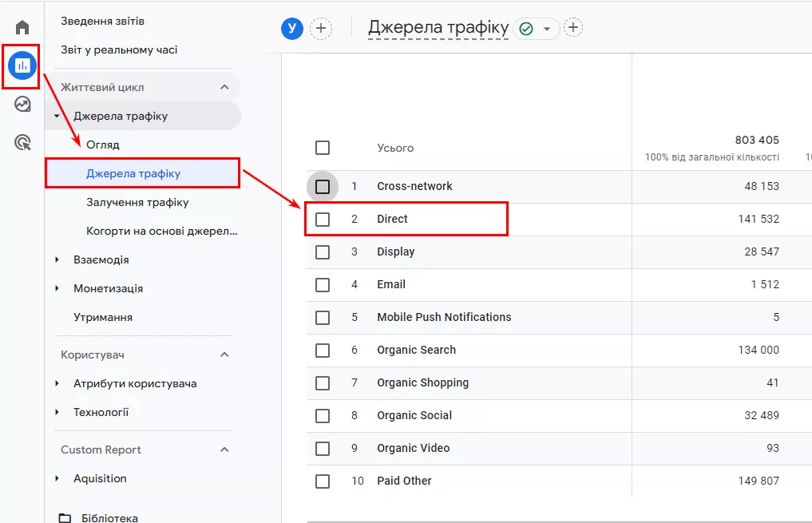
Task: Click the blue 'У' segment avatar
Action: 292,28
